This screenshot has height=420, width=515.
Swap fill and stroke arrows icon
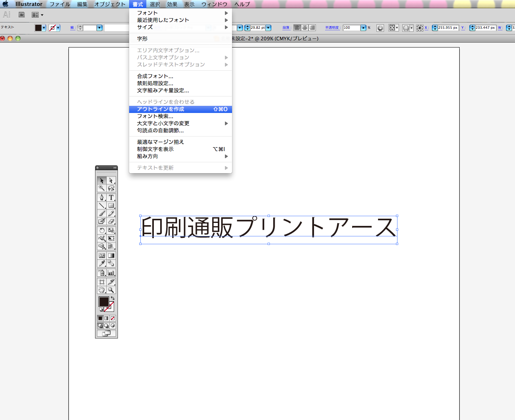coord(113,298)
